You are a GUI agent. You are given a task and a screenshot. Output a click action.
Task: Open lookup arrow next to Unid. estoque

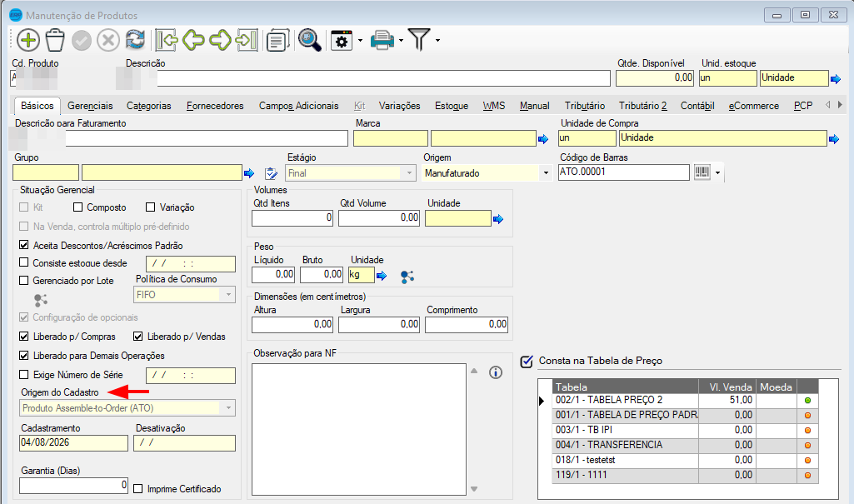836,79
